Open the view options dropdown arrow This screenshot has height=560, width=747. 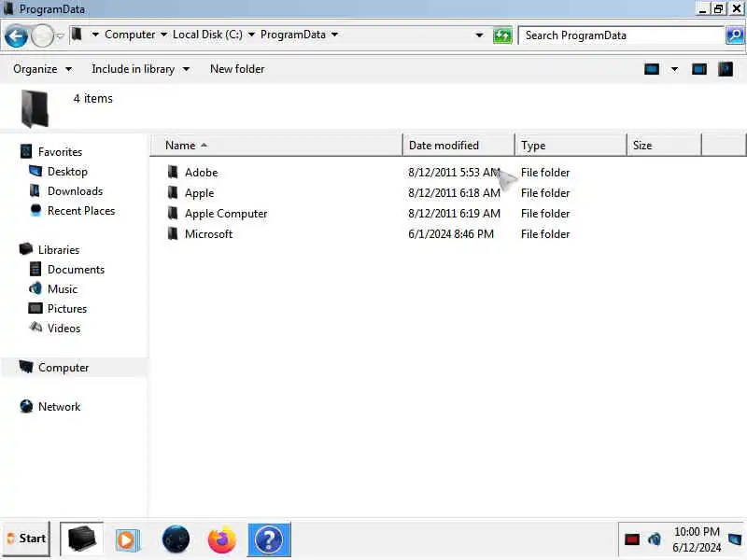[x=674, y=69]
